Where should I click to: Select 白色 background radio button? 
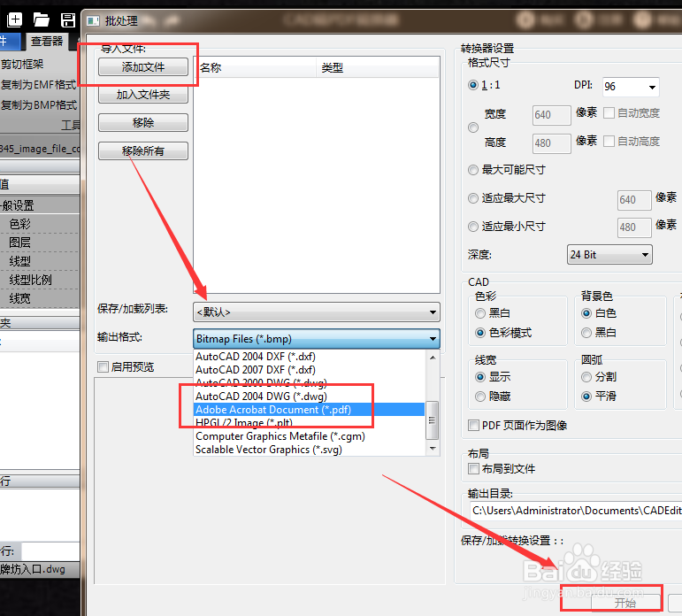(586, 313)
